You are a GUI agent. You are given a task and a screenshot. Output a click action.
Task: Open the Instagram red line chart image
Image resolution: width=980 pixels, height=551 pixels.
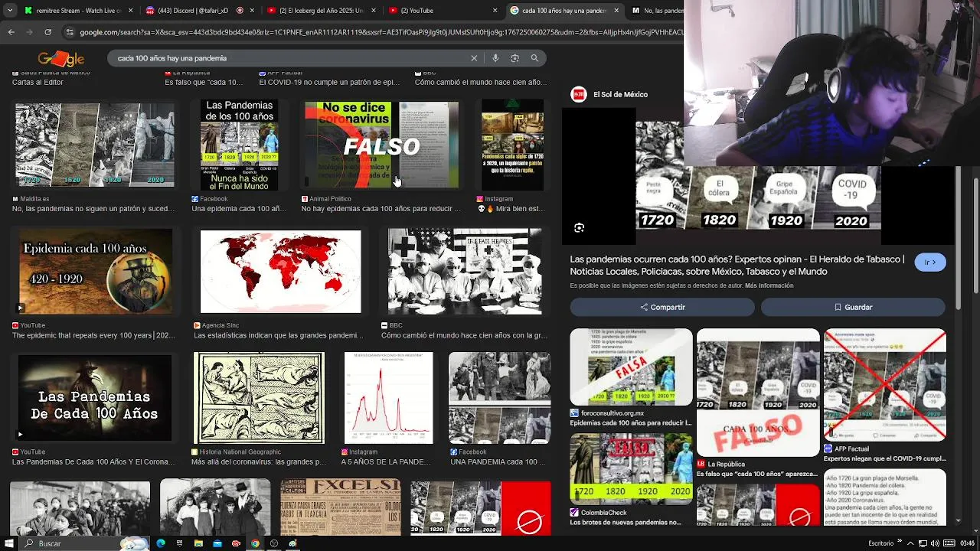point(388,398)
